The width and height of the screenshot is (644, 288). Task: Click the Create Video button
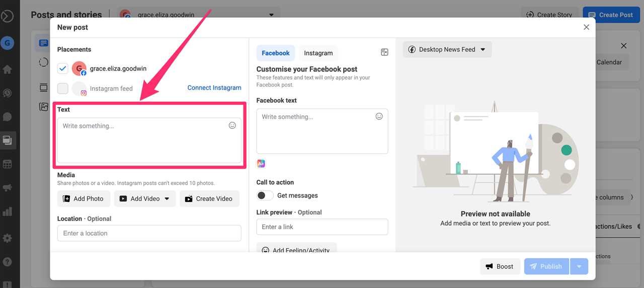209,198
